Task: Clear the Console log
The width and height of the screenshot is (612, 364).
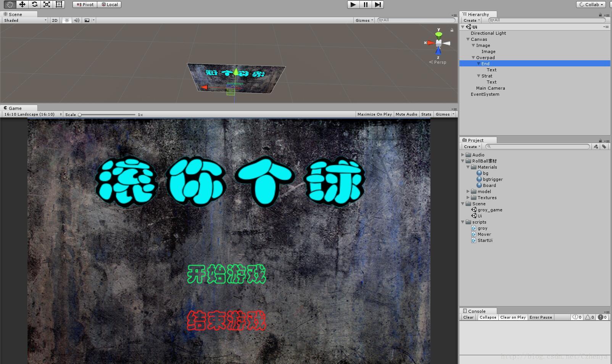Action: 468,317
